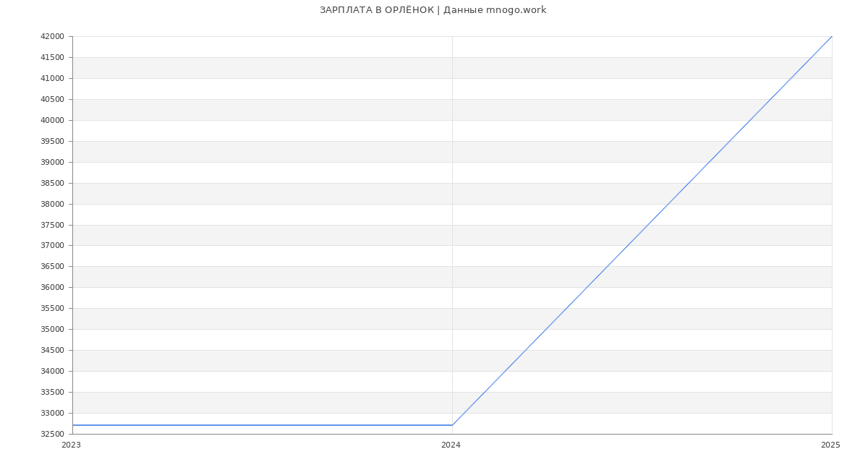Click the 41000 y-axis value
868x470 pixels.
pyautogui.click(x=52, y=79)
